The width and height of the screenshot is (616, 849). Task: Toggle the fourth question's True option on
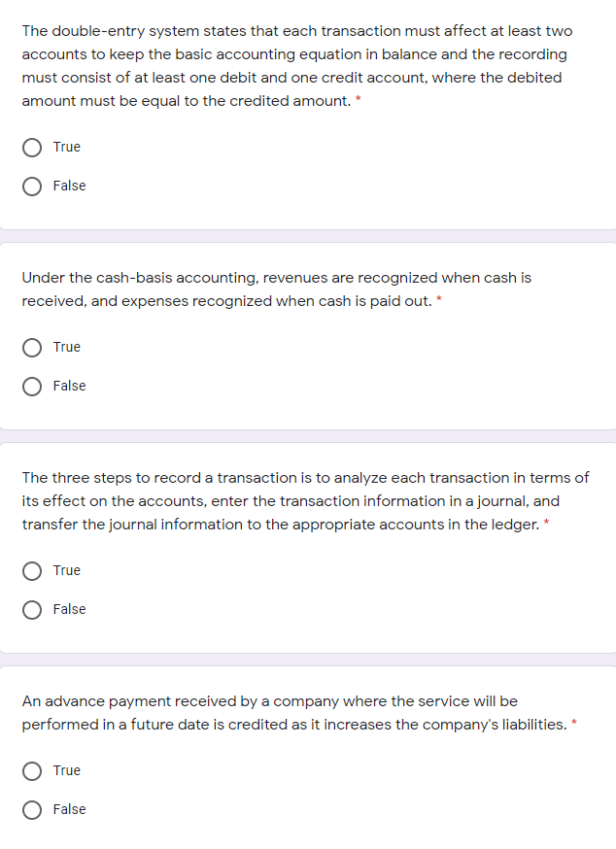coord(32,770)
